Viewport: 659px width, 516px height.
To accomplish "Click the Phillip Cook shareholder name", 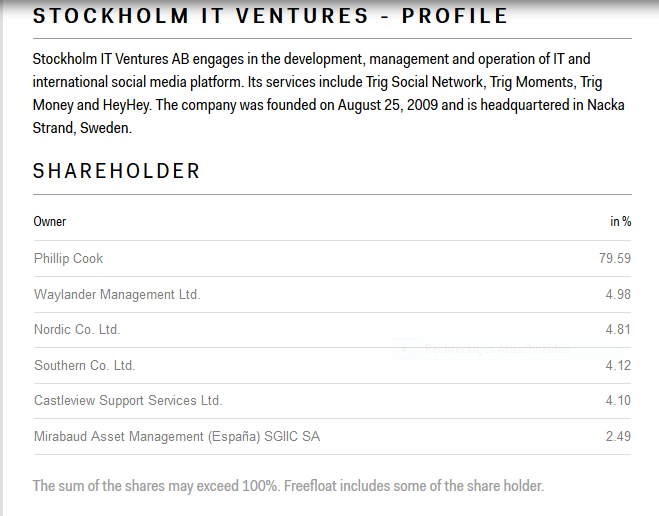I will click(x=69, y=258).
